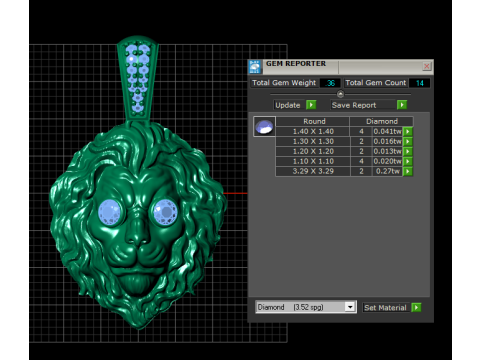
Task: Click the green arrow next to Update
Action: click(x=311, y=105)
